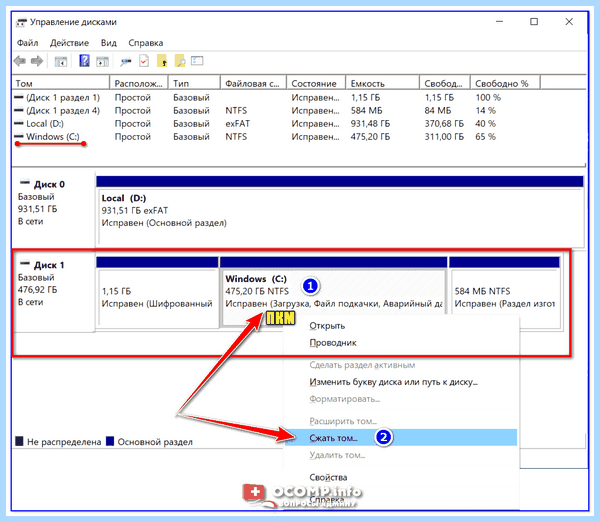Click the 84 МБ free space cell
600x522 pixels.
(437, 111)
